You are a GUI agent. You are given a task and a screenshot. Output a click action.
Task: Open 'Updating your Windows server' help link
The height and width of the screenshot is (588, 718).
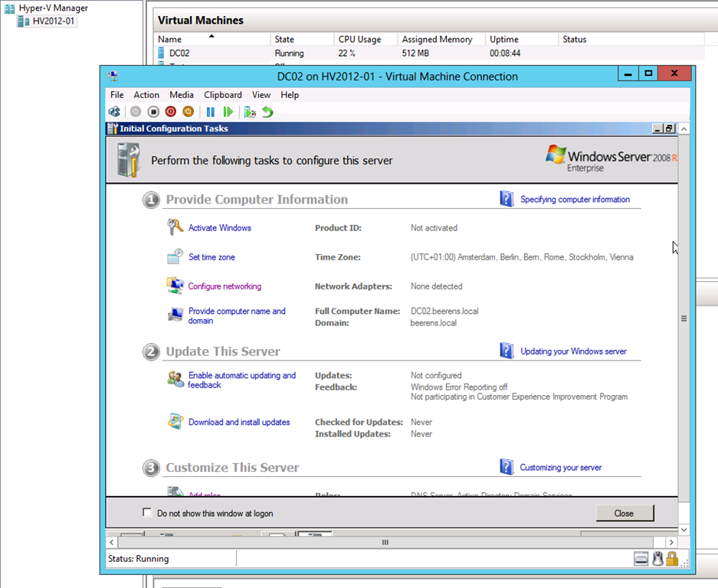(574, 351)
